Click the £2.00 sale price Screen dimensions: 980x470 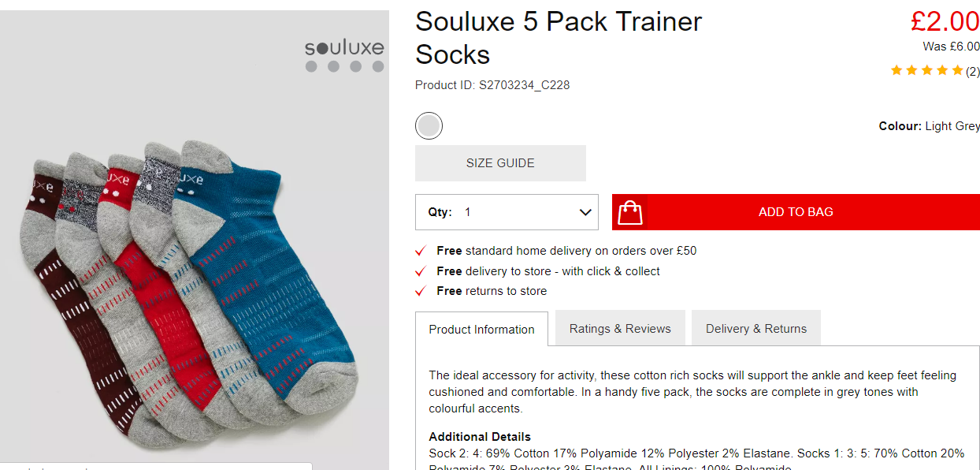945,21
